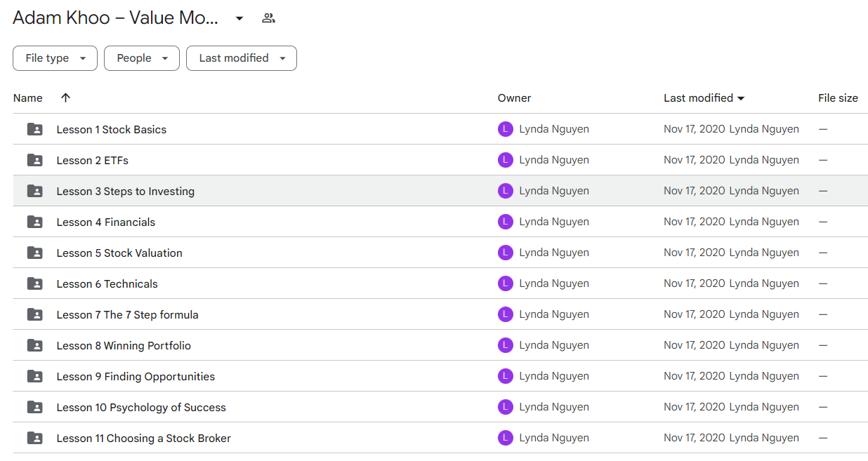Image resolution: width=868 pixels, height=461 pixels.
Task: Click folder icon for Lesson 9 Finding Opportunities
Action: [x=34, y=376]
